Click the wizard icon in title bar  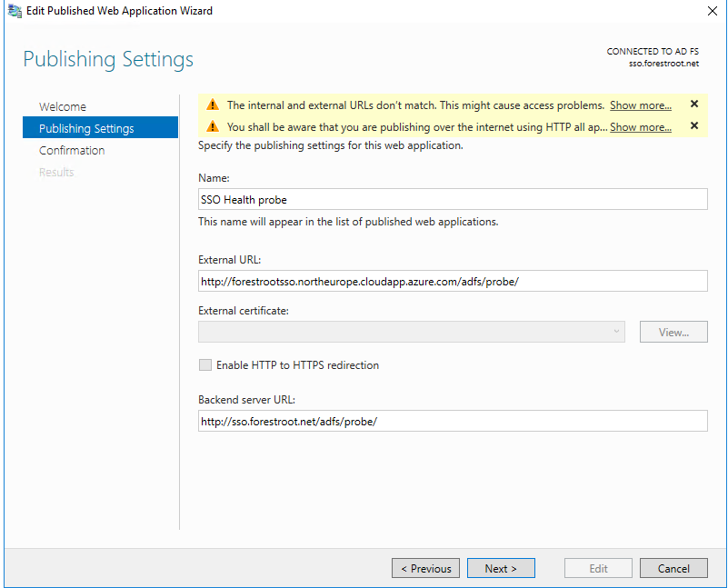pyautogui.click(x=15, y=11)
